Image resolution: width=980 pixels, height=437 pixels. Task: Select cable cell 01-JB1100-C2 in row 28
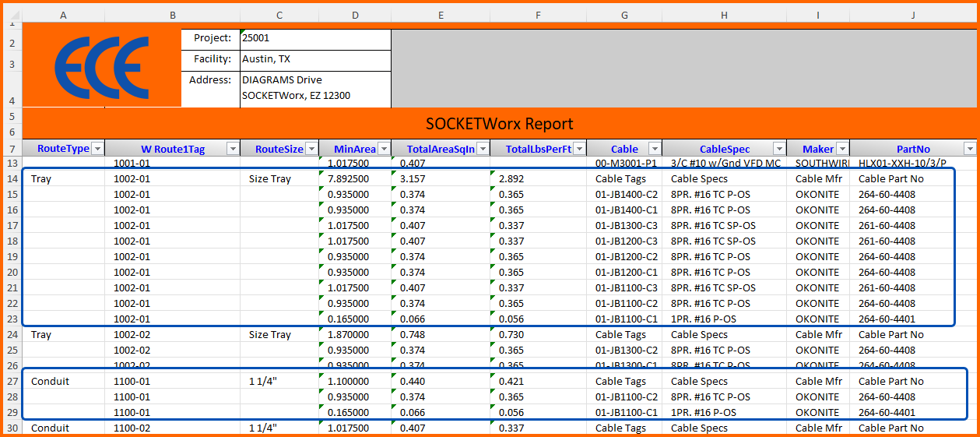pyautogui.click(x=625, y=397)
